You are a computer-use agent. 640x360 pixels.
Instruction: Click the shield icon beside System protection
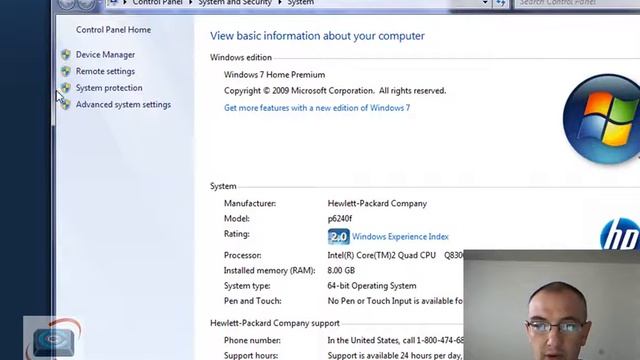tap(66, 88)
